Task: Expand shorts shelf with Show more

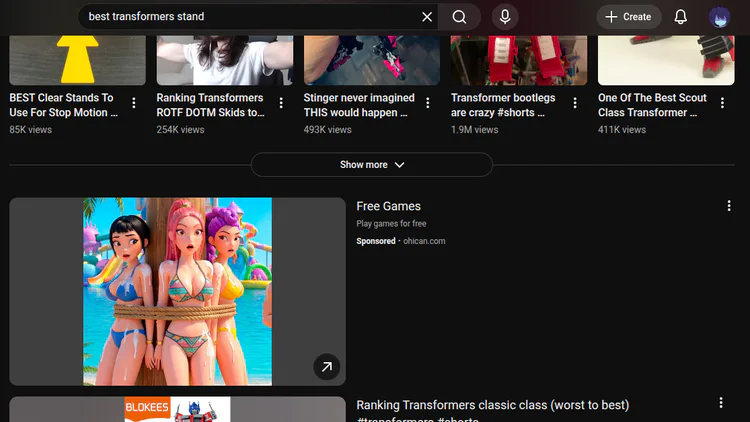Action: [x=372, y=165]
